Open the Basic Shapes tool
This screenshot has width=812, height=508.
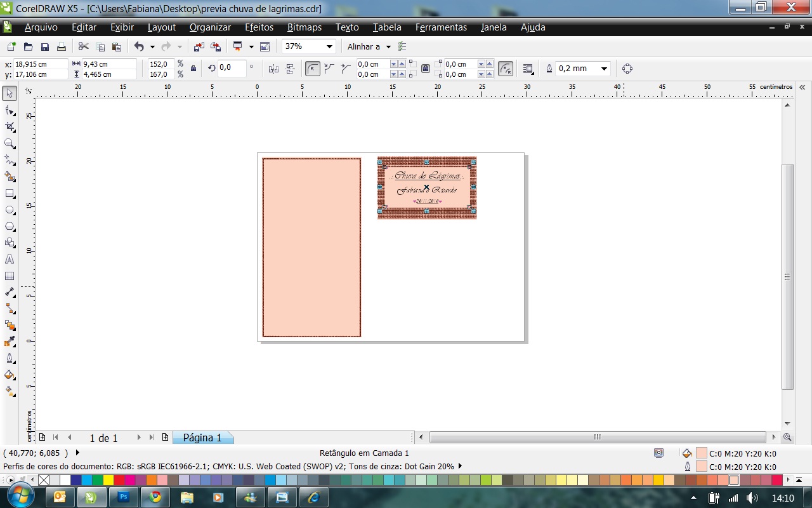(x=10, y=243)
